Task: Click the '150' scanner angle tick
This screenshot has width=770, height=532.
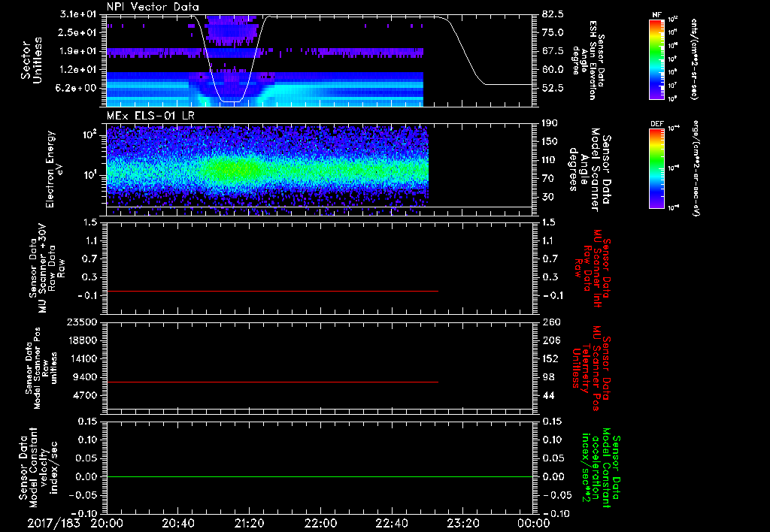Action: click(550, 142)
